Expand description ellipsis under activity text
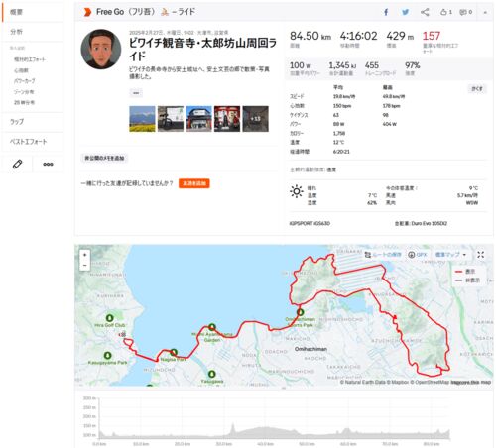This screenshot has height=448, width=496. click(x=136, y=93)
